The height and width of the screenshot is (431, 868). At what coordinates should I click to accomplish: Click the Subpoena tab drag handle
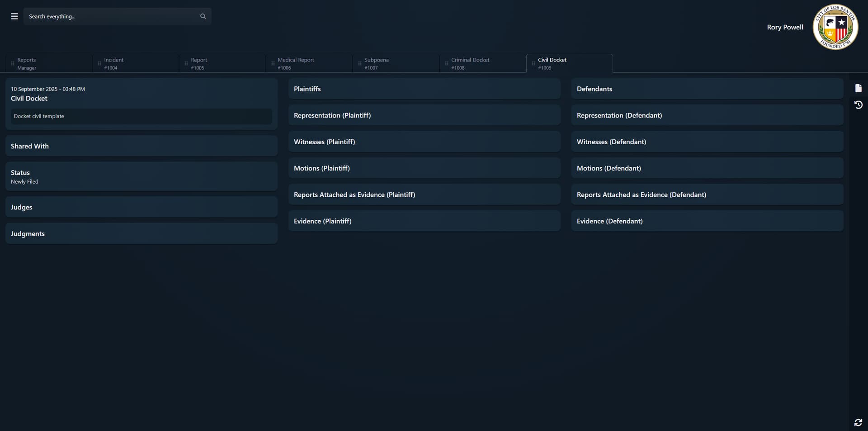click(x=360, y=64)
